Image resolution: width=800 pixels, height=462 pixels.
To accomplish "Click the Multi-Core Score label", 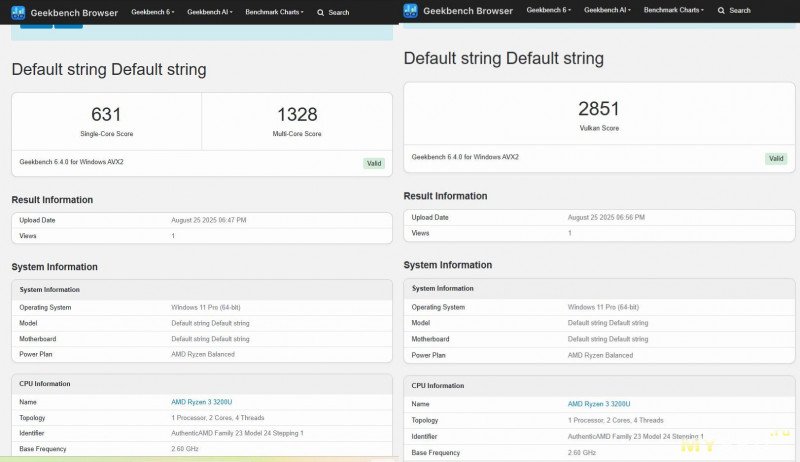I will [x=297, y=134].
